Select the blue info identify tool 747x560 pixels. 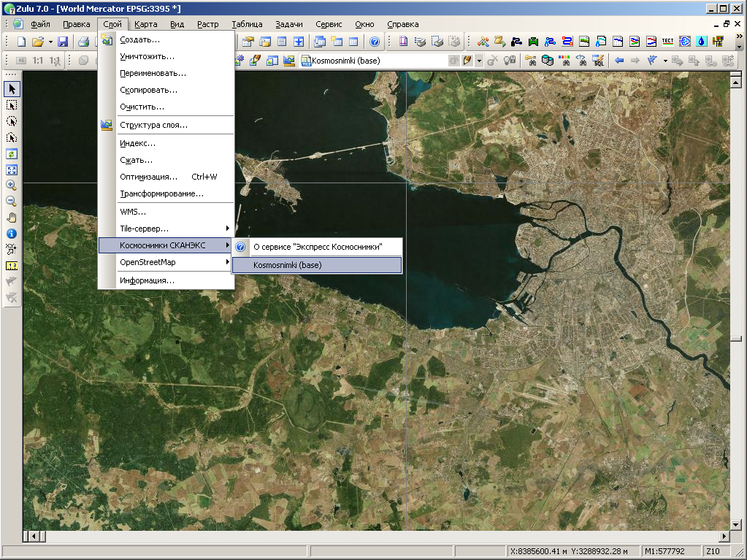[x=12, y=234]
